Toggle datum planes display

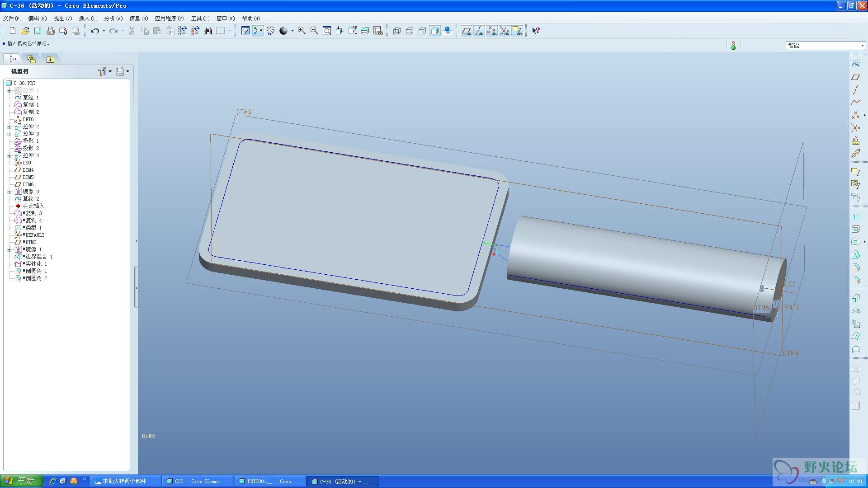tap(467, 31)
